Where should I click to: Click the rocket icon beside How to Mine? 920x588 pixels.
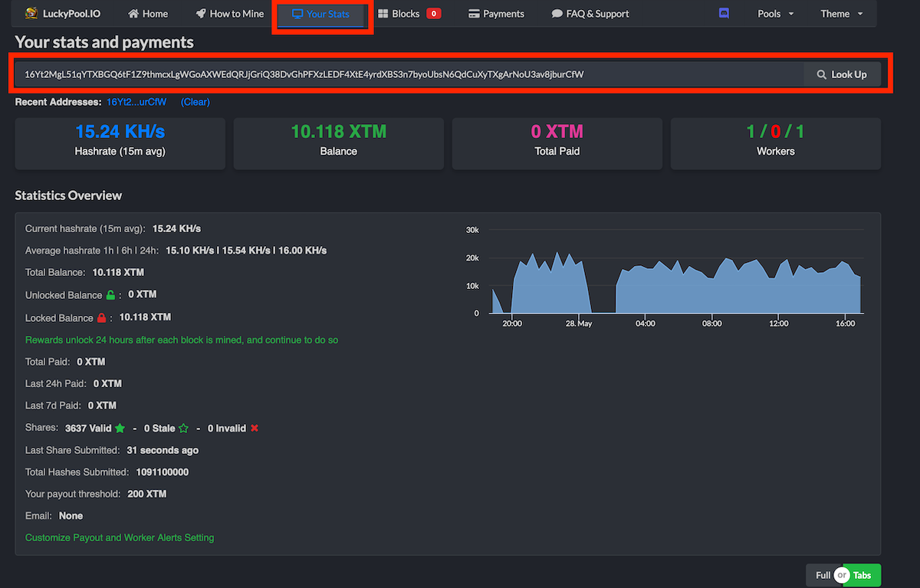pyautogui.click(x=201, y=14)
